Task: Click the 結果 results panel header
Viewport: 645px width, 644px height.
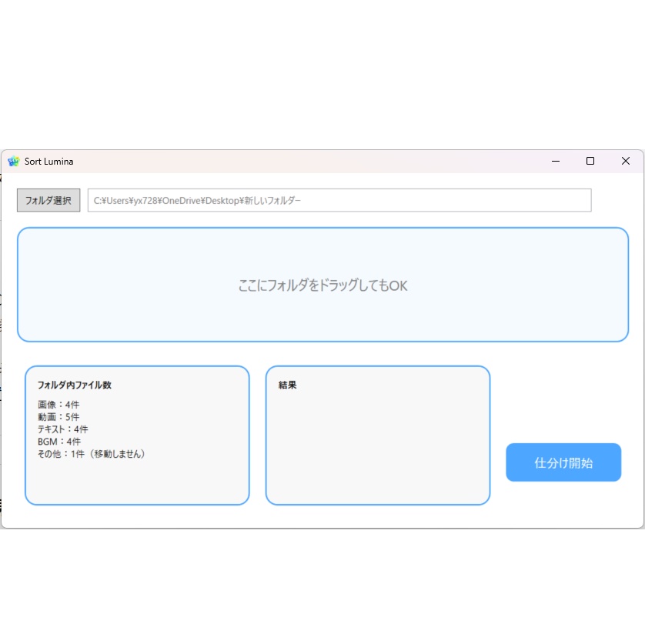Action: (x=288, y=385)
